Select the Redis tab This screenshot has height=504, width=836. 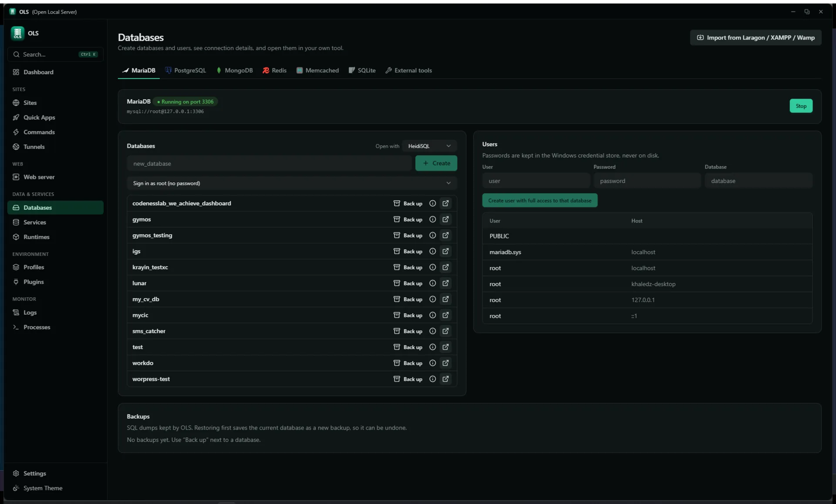275,71
